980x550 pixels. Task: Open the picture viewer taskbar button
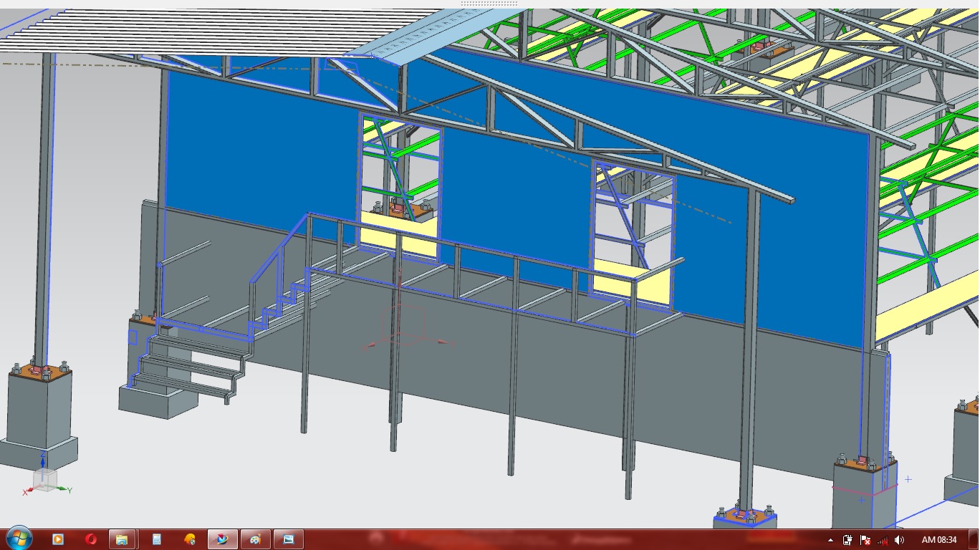pos(289,539)
